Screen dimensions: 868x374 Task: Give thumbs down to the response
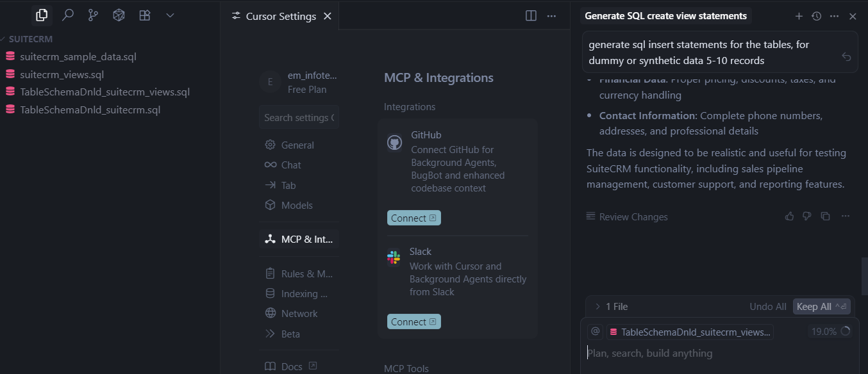pyautogui.click(x=807, y=216)
